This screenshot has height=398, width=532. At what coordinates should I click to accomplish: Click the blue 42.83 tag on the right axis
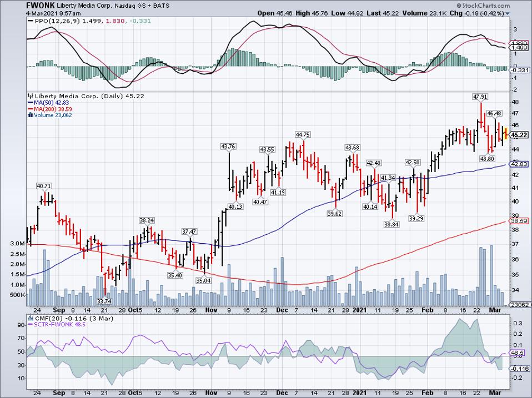point(519,164)
